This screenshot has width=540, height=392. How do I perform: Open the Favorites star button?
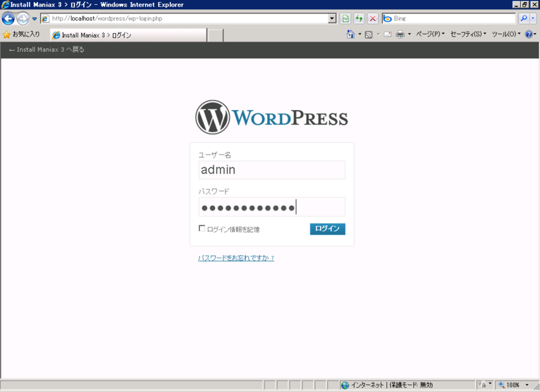click(x=22, y=34)
